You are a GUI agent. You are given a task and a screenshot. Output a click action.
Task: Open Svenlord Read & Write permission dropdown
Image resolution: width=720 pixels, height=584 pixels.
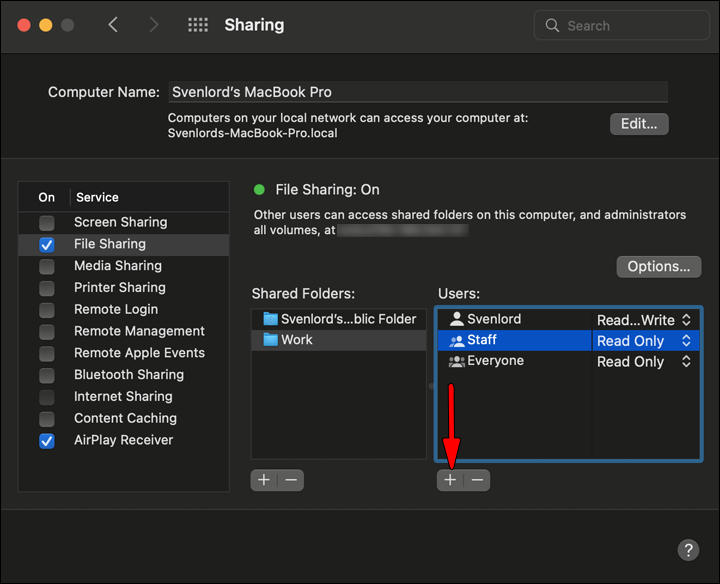click(644, 320)
